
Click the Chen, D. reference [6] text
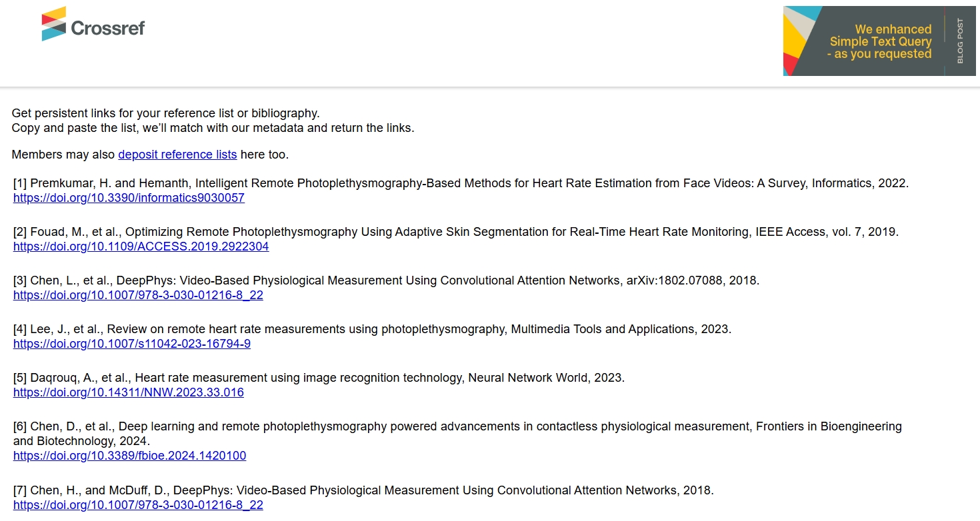click(457, 426)
